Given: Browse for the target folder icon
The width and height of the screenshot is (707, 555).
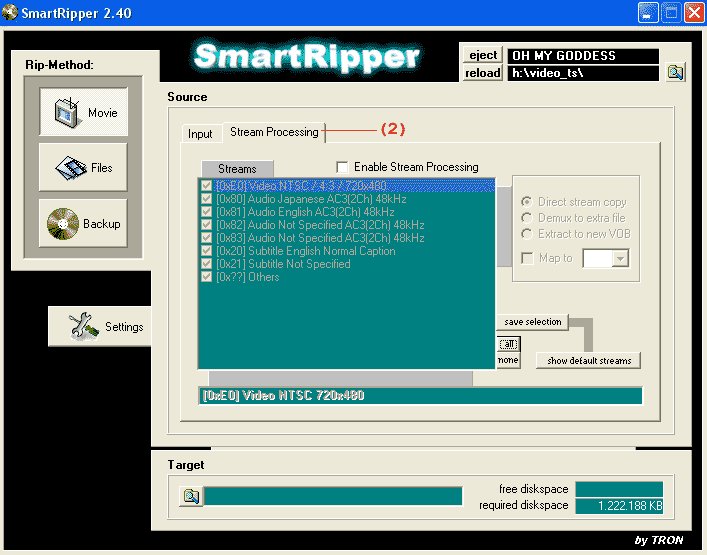Looking at the screenshot, I should pyautogui.click(x=191, y=496).
